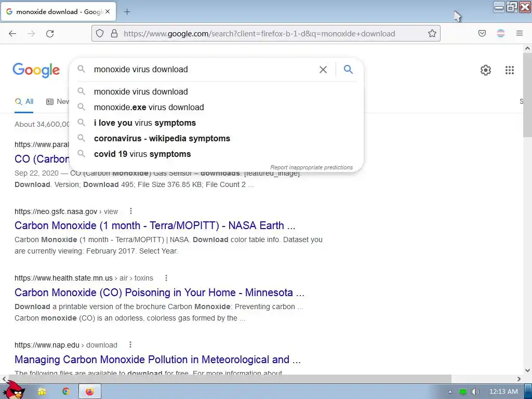Open the Pocket save button
The width and height of the screenshot is (532, 399).
(x=482, y=33)
